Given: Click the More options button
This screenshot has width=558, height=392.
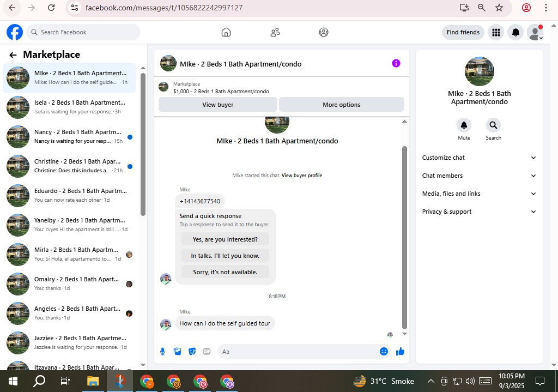Looking at the screenshot, I should click(341, 105).
